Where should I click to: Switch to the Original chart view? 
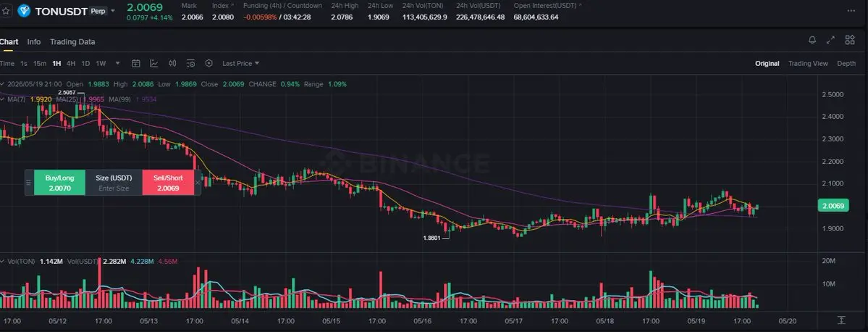767,63
